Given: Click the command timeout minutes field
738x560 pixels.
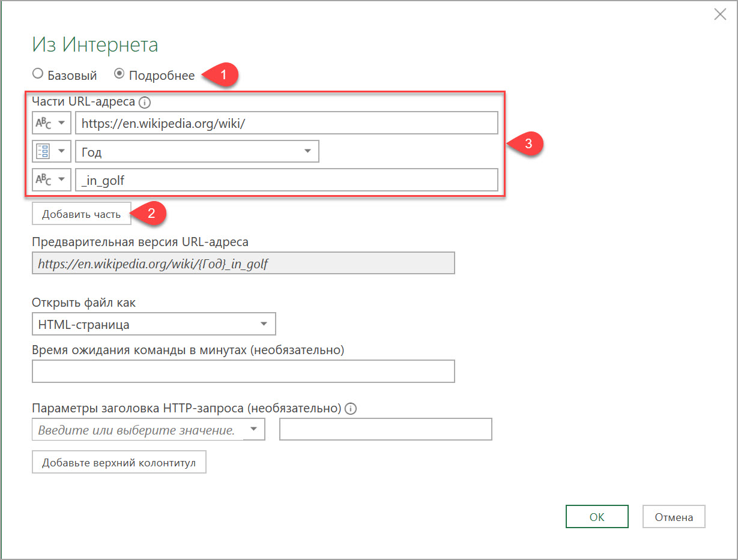Looking at the screenshot, I should coord(243,372).
